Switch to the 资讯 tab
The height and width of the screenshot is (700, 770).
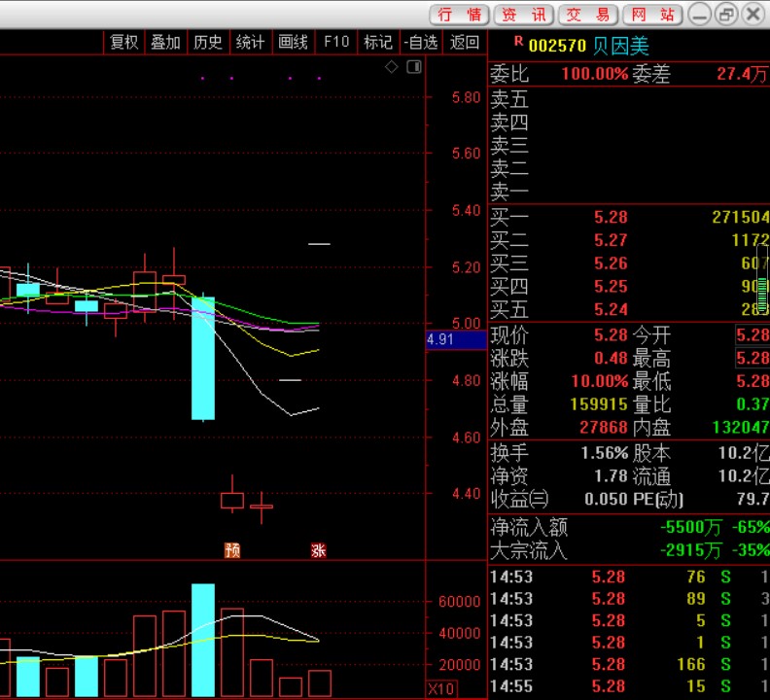point(524,15)
